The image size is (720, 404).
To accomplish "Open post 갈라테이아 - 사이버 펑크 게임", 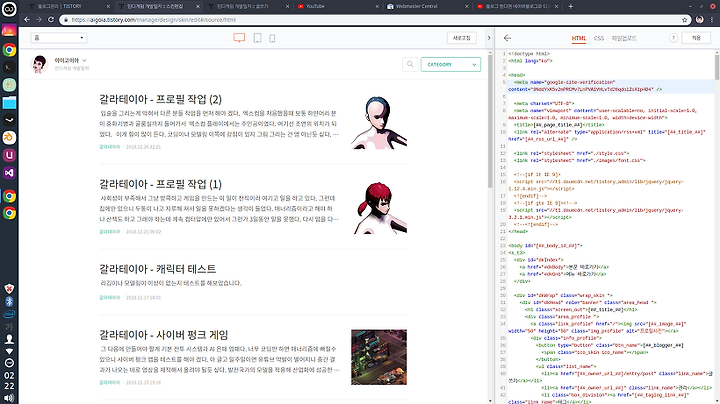I will [163, 335].
